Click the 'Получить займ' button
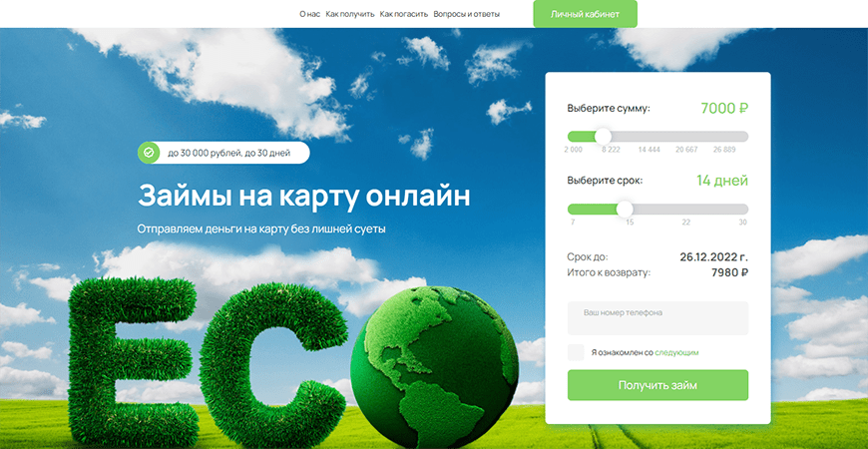The height and width of the screenshot is (449, 868). tap(657, 385)
